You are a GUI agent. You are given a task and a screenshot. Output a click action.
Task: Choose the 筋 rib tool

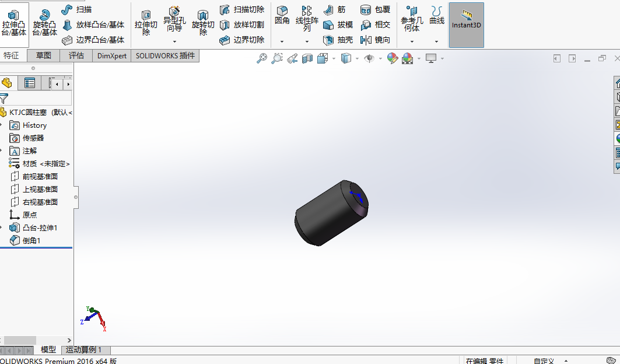pos(335,9)
